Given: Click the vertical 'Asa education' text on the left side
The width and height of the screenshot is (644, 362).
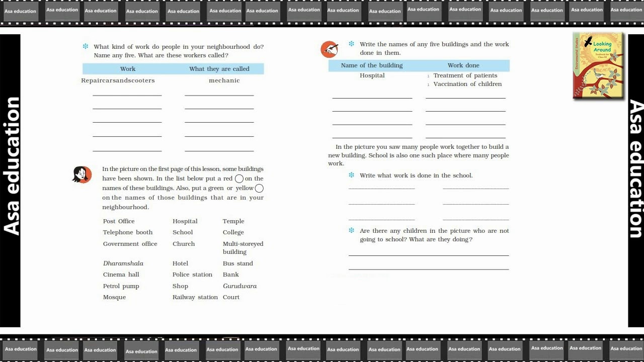Looking at the screenshot, I should pos(11,166).
